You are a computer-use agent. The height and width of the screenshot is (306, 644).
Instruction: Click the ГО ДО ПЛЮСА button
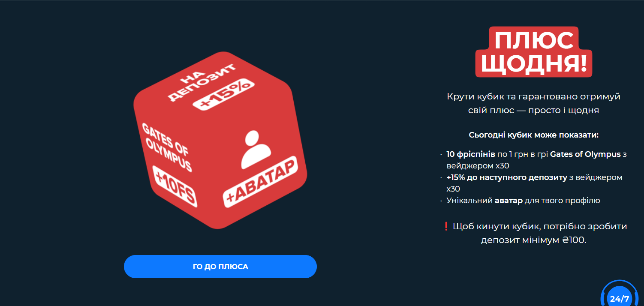click(x=220, y=267)
